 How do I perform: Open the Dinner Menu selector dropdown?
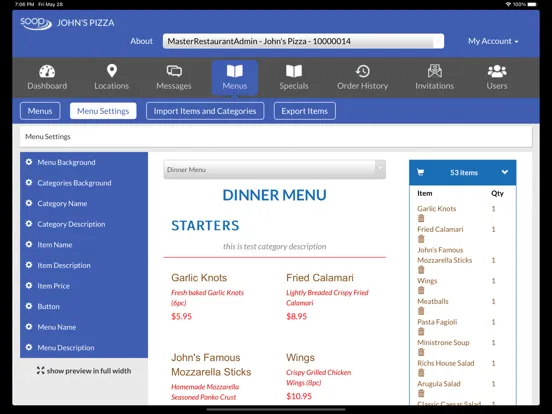[275, 169]
